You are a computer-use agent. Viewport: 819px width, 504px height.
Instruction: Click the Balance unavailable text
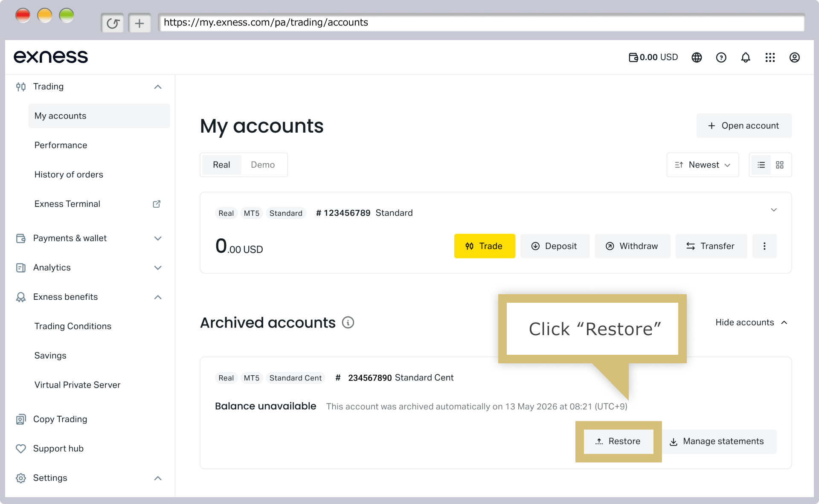point(265,406)
